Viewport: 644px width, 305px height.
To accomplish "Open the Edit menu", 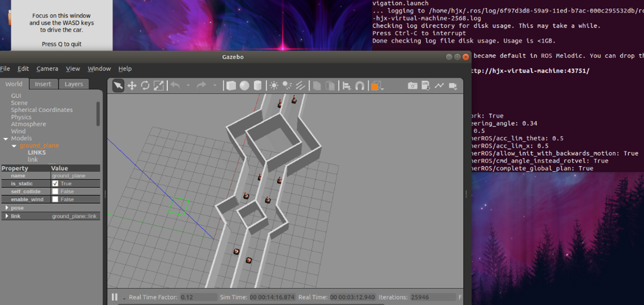I will click(23, 69).
